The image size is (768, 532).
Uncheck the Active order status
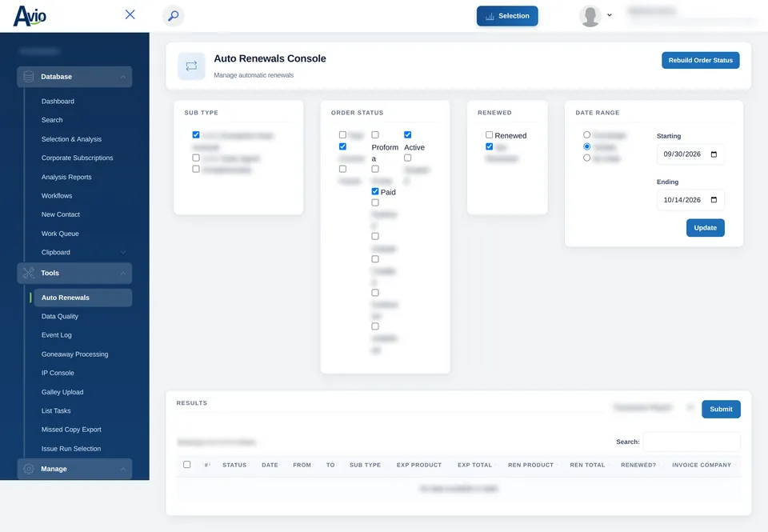(407, 134)
